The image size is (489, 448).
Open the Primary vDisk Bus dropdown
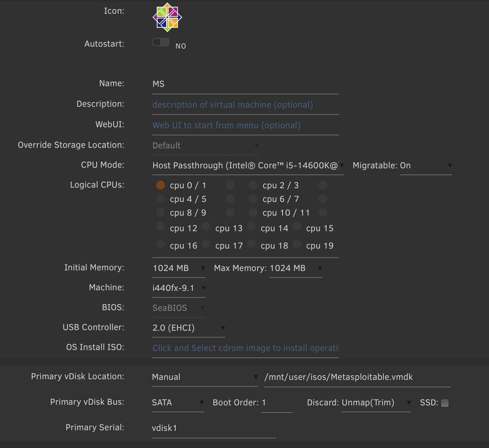coord(178,403)
